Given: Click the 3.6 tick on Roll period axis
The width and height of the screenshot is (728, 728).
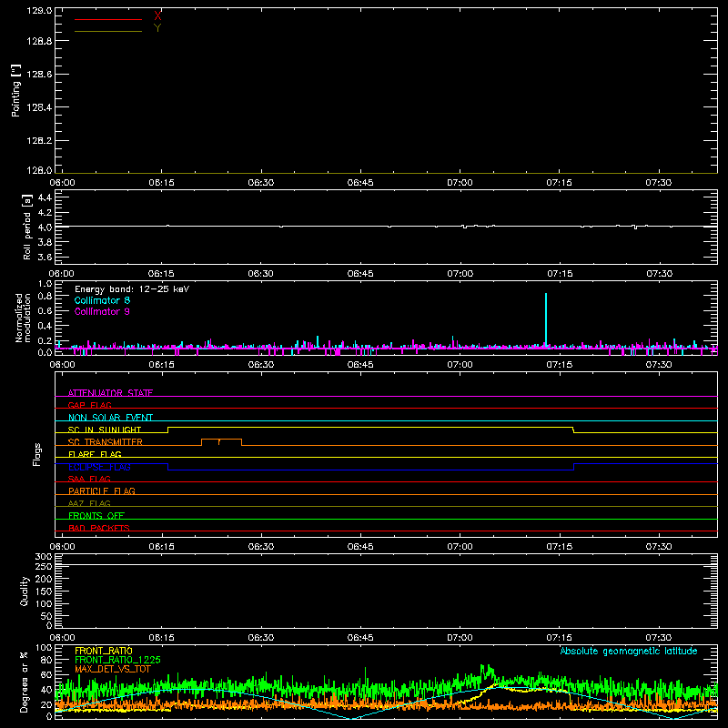Looking at the screenshot, I should [45, 257].
